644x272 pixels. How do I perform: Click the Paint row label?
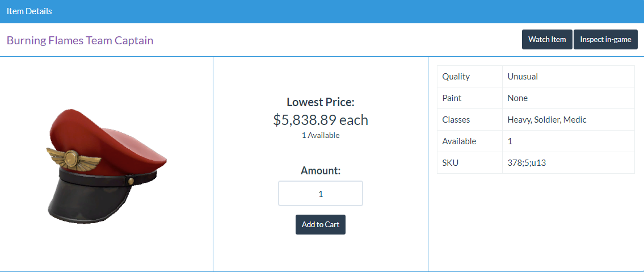pos(452,98)
